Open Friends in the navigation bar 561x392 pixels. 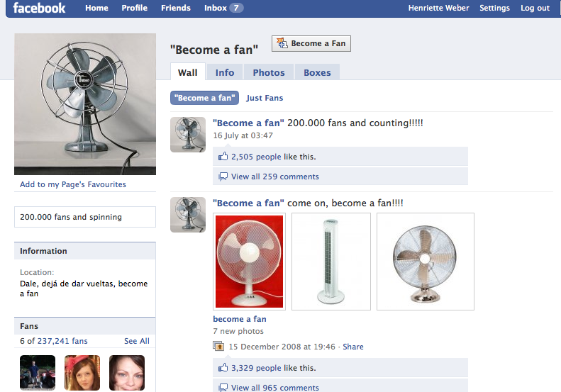pyautogui.click(x=176, y=8)
